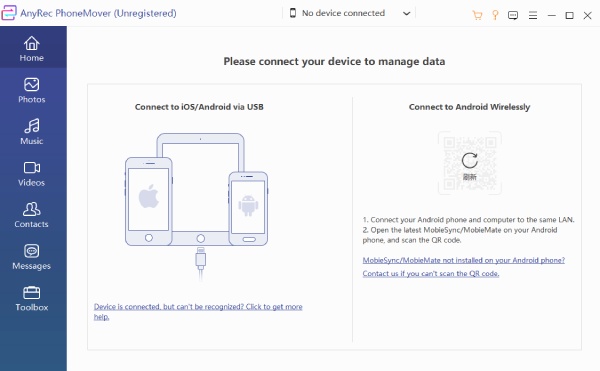Click the AnyRec PhoneMover logo icon

tap(8, 13)
